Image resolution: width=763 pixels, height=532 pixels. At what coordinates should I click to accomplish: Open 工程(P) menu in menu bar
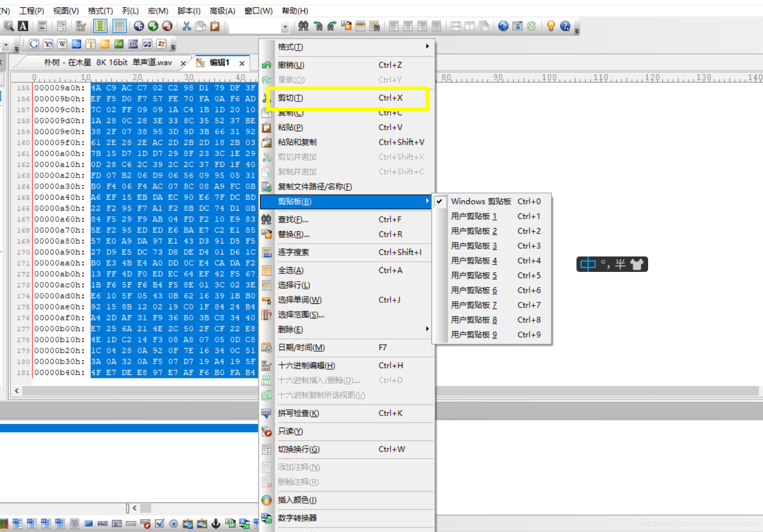(31, 10)
